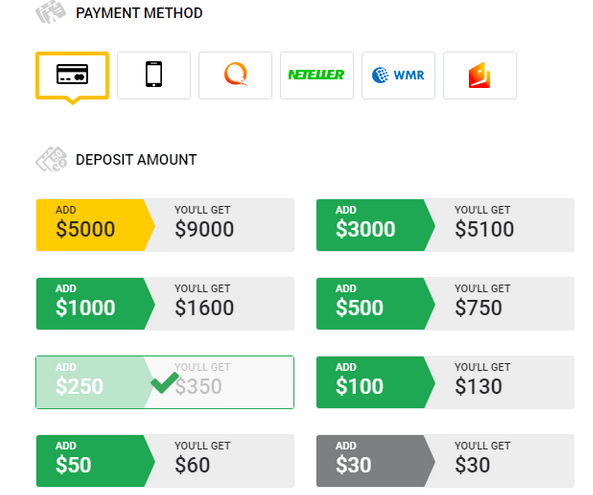Select the credit card payment method

click(x=72, y=76)
